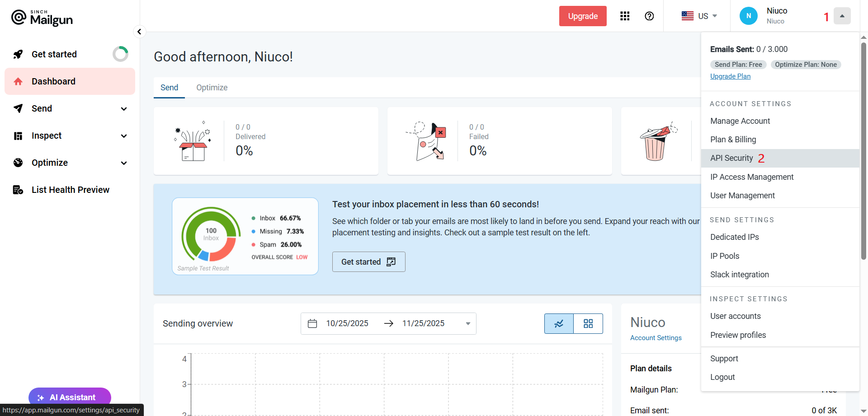868x416 pixels.
Task: Click Support in the account menu
Action: coord(780,359)
